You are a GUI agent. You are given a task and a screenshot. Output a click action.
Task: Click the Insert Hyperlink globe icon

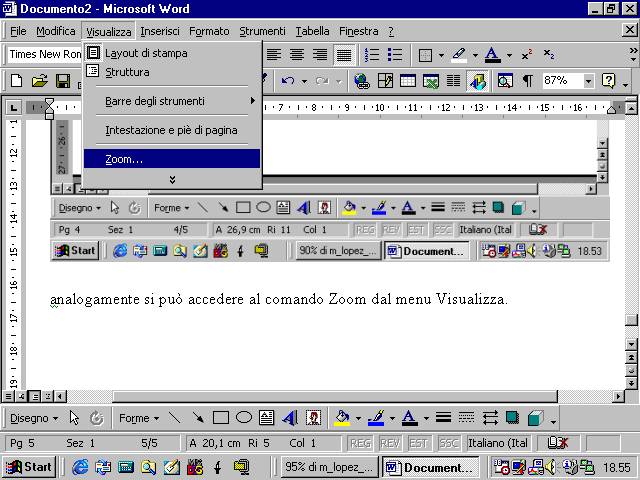pos(362,81)
